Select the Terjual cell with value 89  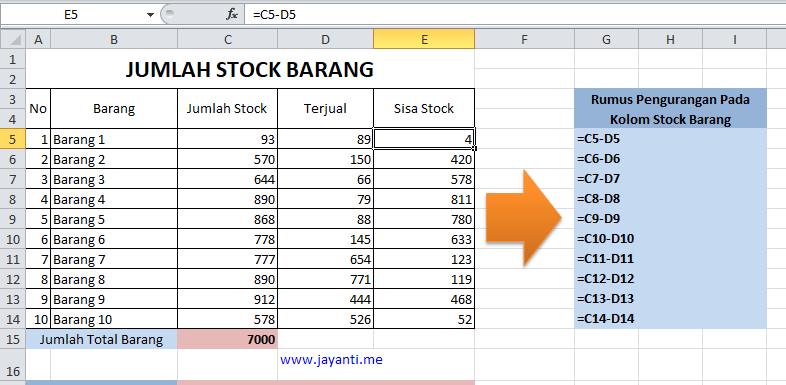325,139
